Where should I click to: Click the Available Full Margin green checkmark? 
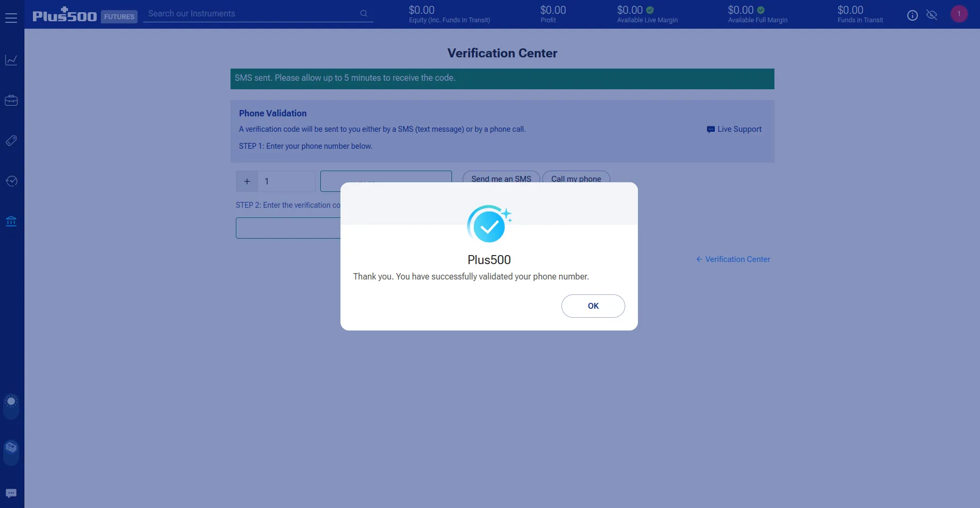(761, 10)
